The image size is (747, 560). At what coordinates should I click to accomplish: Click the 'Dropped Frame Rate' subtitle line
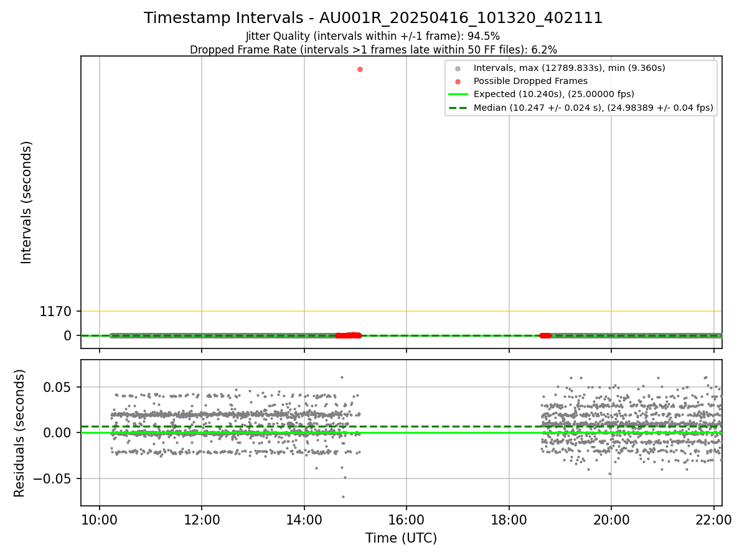click(x=373, y=49)
